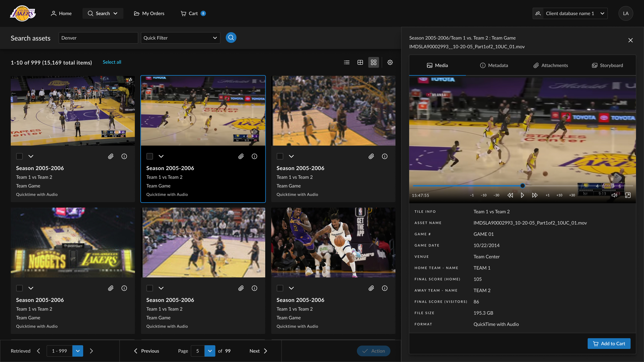Expand Client database name 1 selector
Screen dimensions: 644x362
(x=570, y=13)
